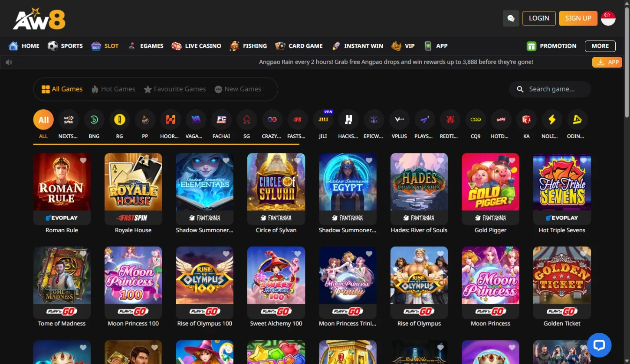This screenshot has width=630, height=364.
Task: Open the SPORTS menu item
Action: 65,46
